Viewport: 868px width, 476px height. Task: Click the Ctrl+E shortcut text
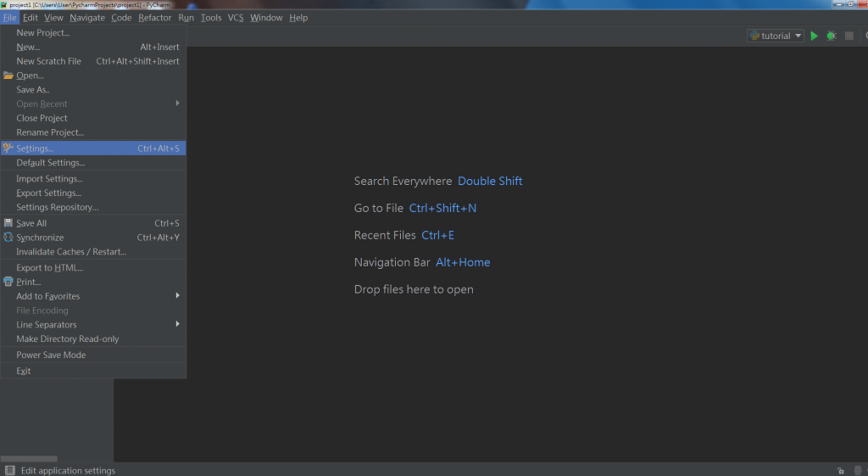point(437,236)
